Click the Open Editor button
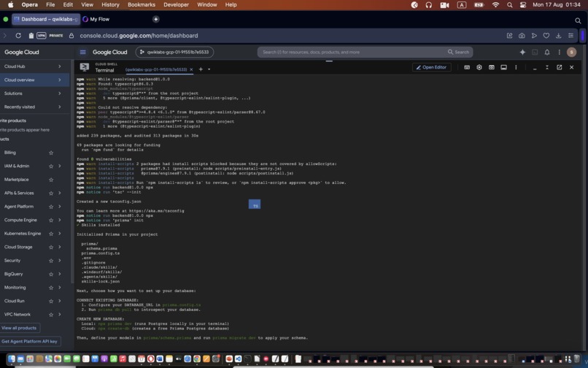This screenshot has height=368, width=588. point(431,67)
